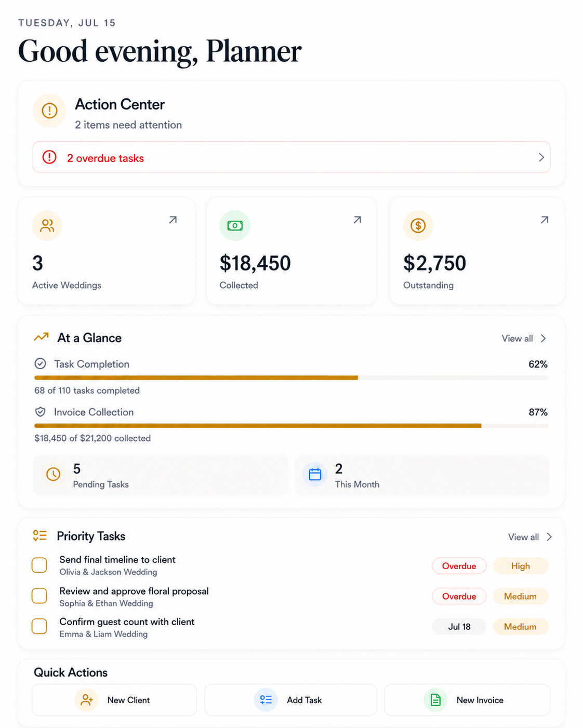Open View all in At a Glance

click(x=517, y=339)
